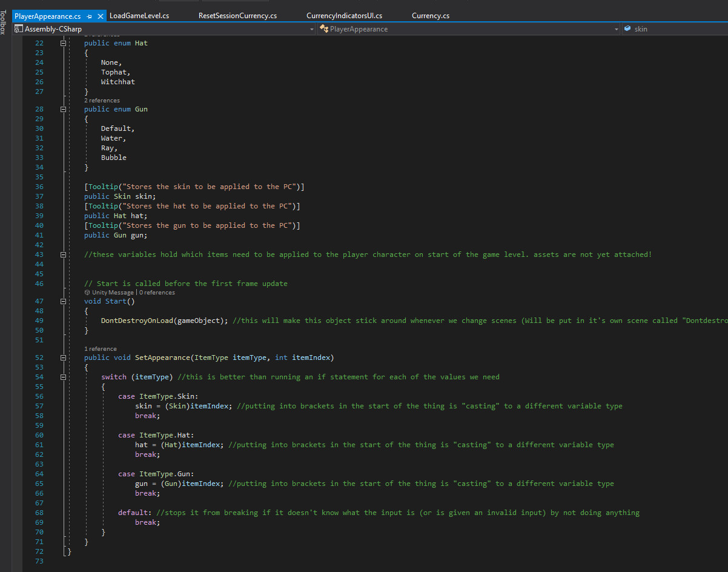The width and height of the screenshot is (728, 572).
Task: Collapse the Gun enum block
Action: 63,109
